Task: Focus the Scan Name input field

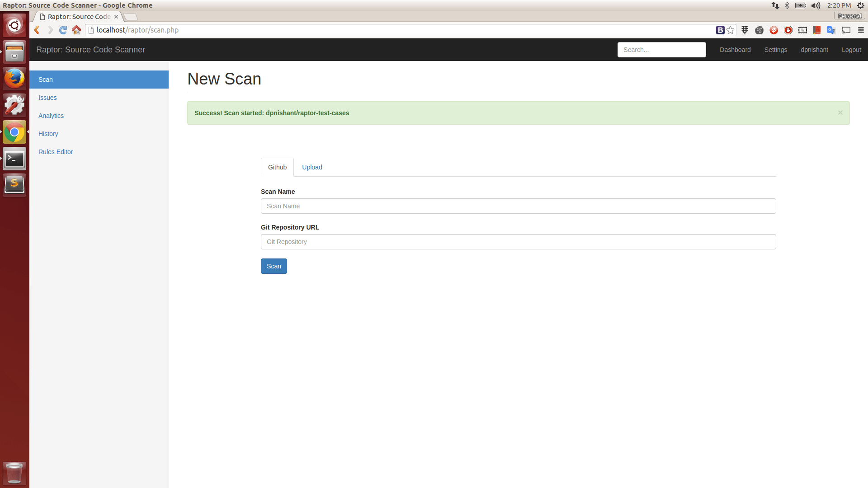Action: click(x=518, y=206)
